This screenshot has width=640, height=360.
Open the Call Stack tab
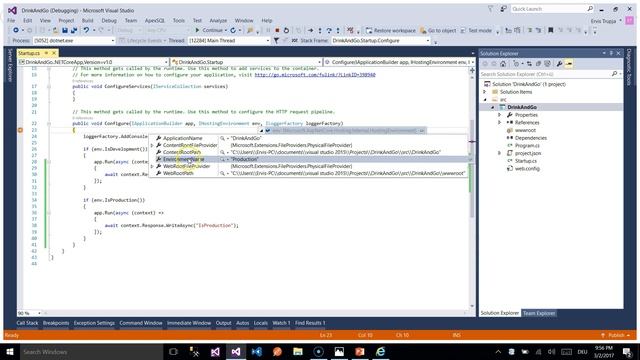point(27,323)
